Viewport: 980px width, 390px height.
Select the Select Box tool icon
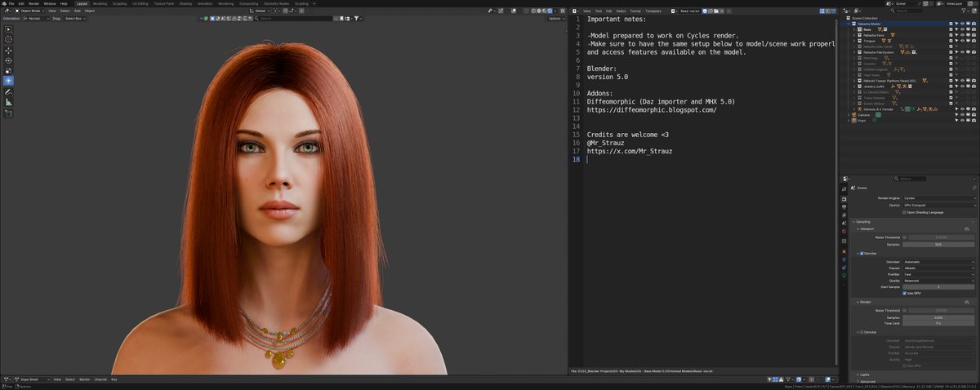[8, 29]
